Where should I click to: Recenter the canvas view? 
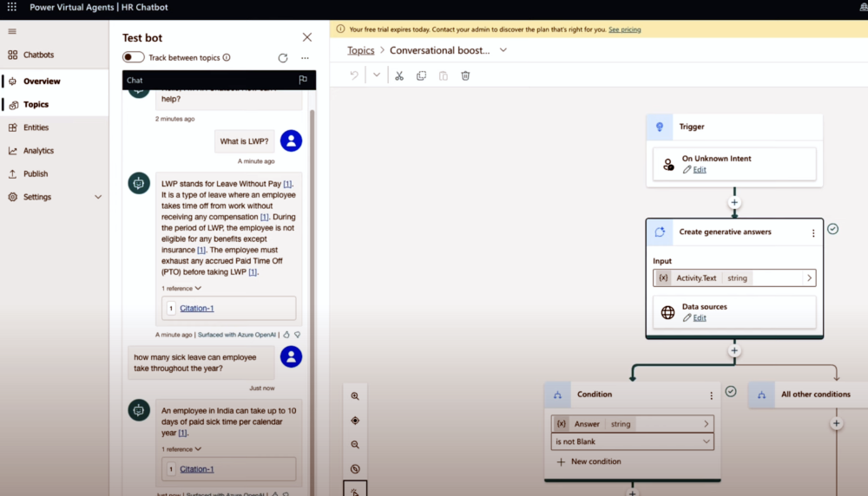(x=355, y=421)
